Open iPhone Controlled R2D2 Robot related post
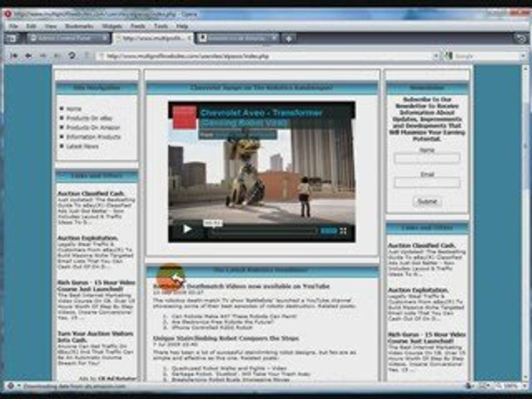 tap(212, 328)
